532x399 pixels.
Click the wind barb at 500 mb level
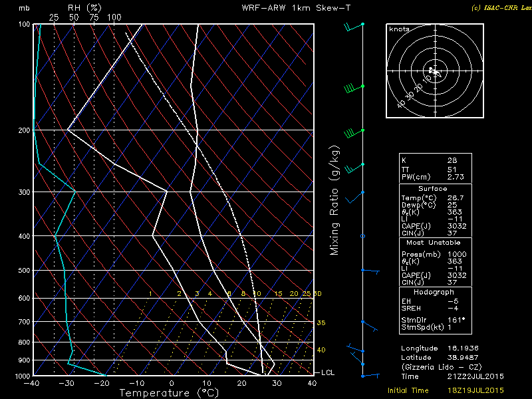[x=370, y=271]
